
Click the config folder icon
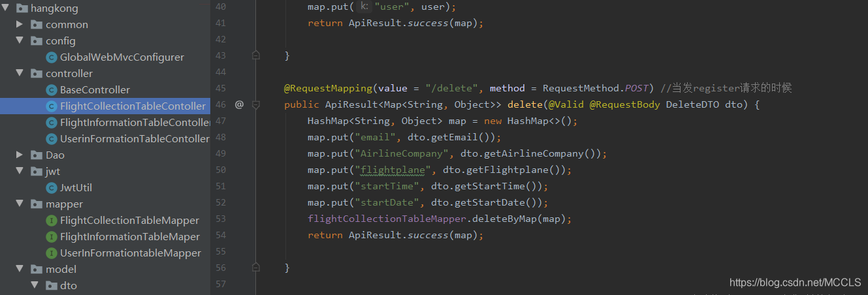(37, 41)
